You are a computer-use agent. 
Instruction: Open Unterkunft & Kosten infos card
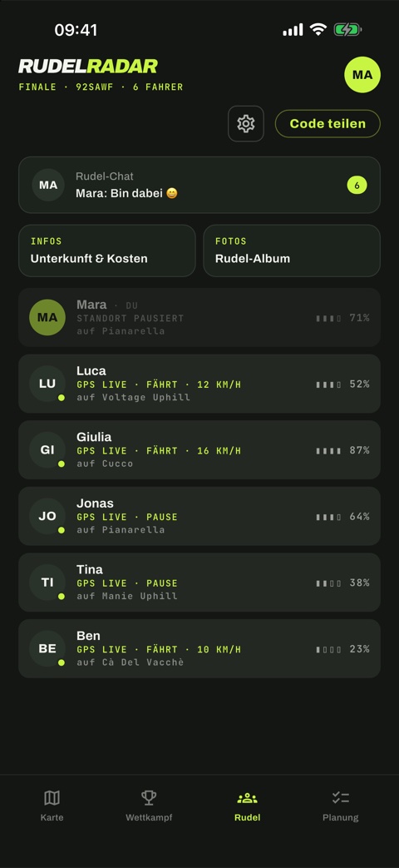pyautogui.click(x=107, y=250)
